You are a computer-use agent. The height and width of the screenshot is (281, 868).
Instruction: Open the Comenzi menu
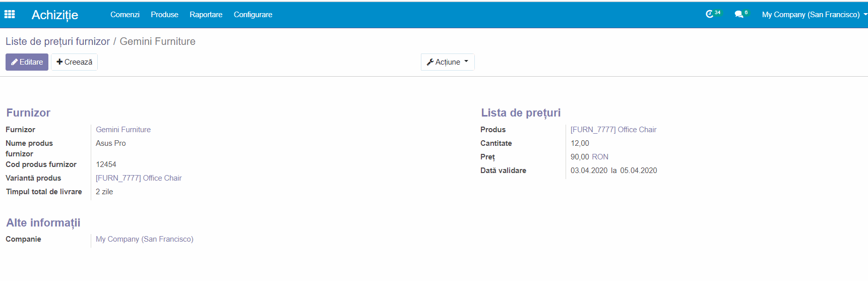click(125, 15)
